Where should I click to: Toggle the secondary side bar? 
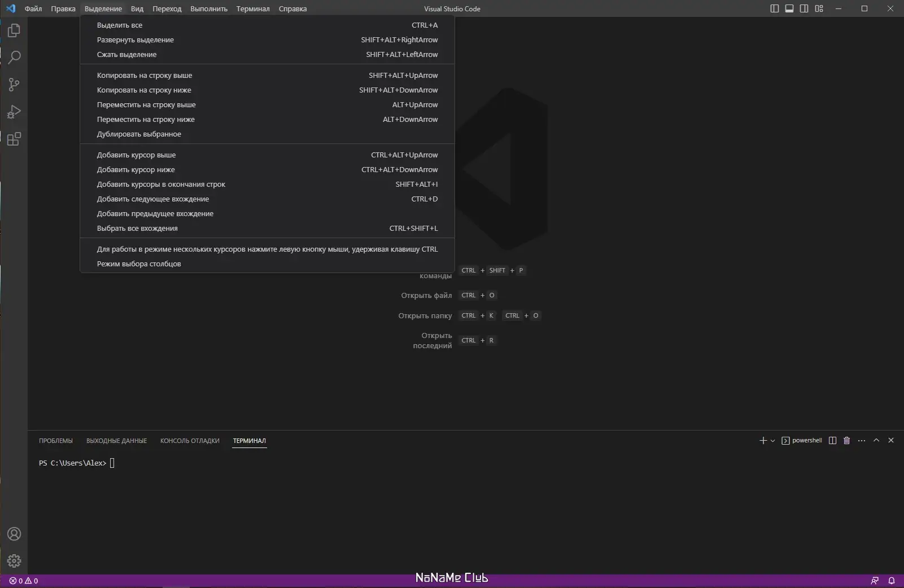pyautogui.click(x=804, y=8)
